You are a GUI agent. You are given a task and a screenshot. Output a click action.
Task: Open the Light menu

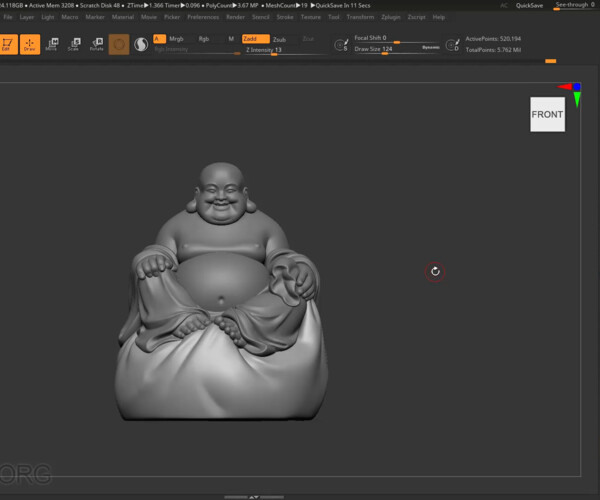coord(48,17)
